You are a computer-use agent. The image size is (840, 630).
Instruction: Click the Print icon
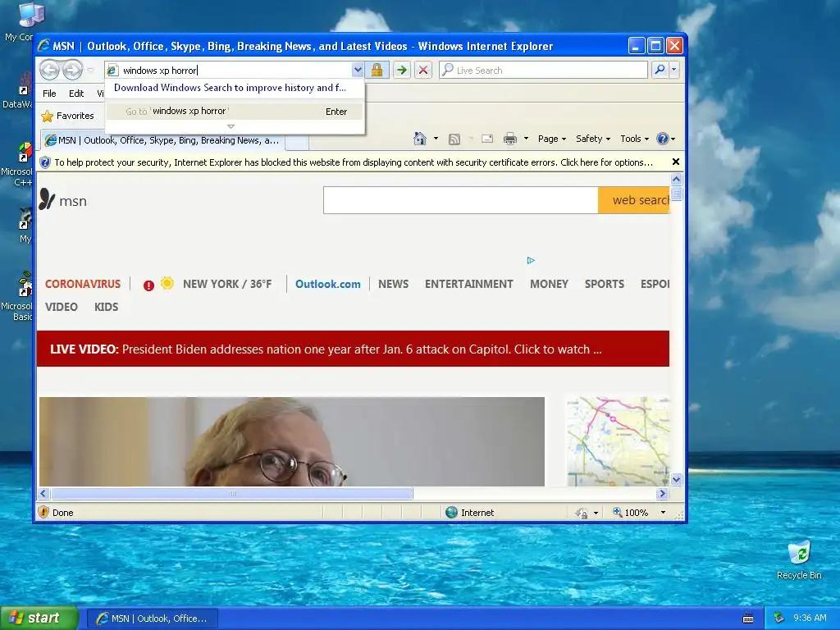point(510,139)
